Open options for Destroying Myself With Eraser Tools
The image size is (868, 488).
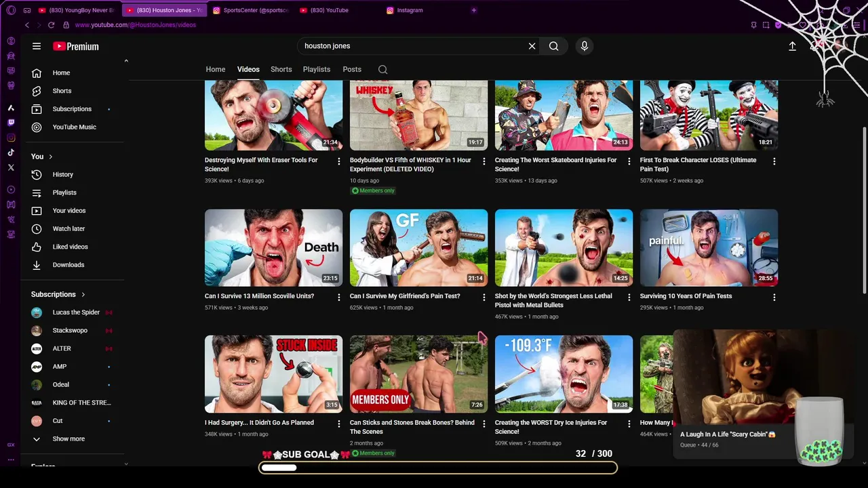pyautogui.click(x=339, y=161)
